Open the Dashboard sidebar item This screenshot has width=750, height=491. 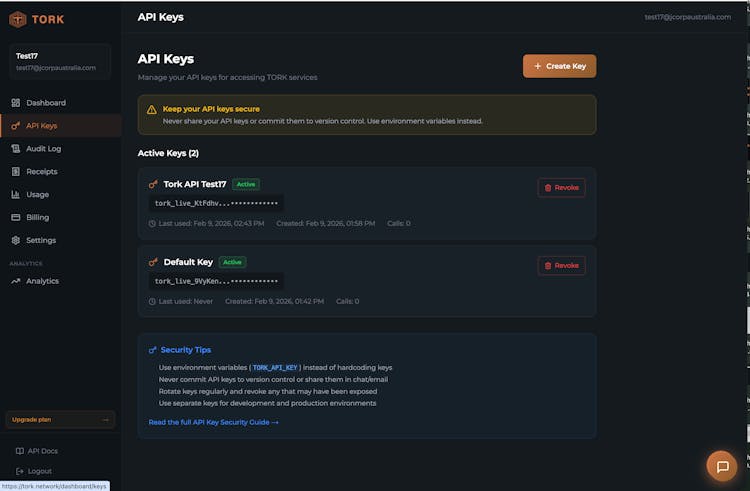tap(45, 103)
